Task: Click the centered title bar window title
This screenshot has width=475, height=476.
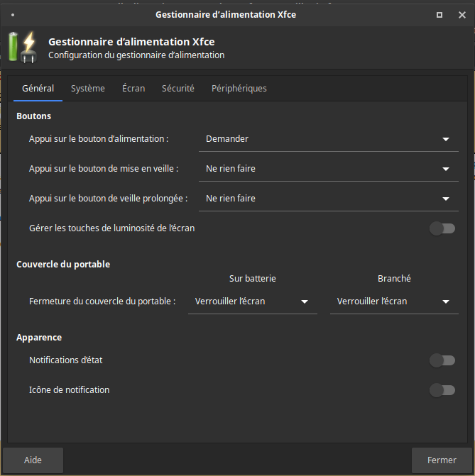Action: click(x=226, y=15)
